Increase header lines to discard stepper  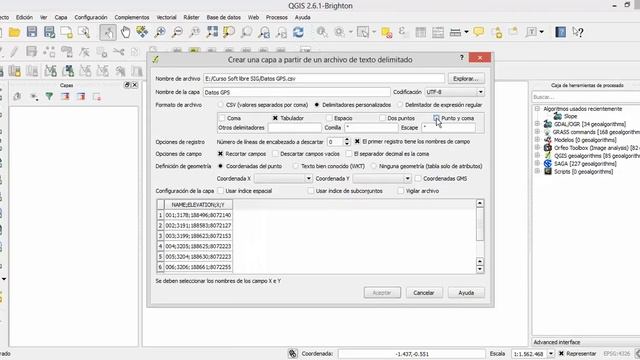tap(347, 139)
